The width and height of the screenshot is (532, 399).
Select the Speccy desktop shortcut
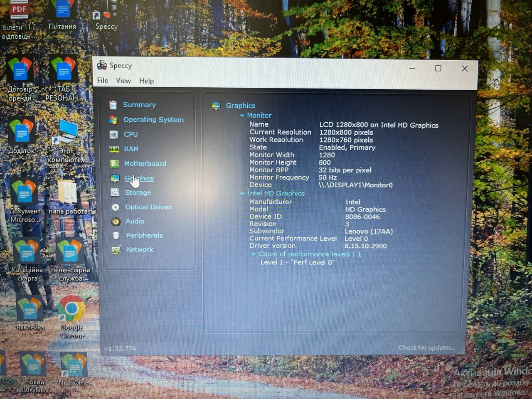click(x=106, y=16)
